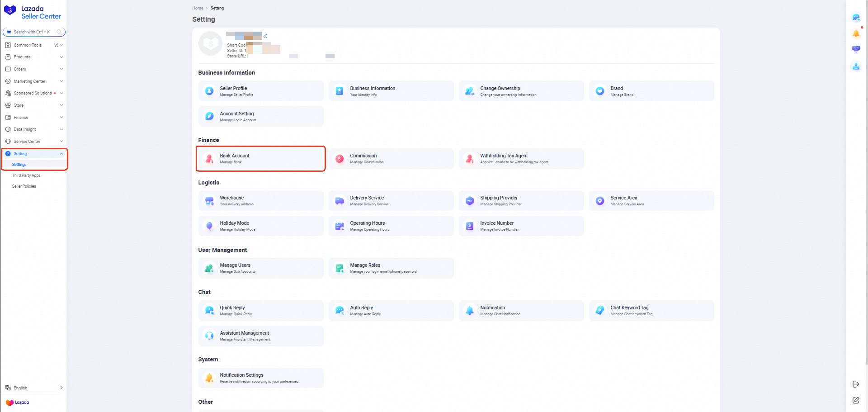Viewport: 868px width, 412px height.
Task: Click the edit pencil beside the store name
Action: pos(265,36)
